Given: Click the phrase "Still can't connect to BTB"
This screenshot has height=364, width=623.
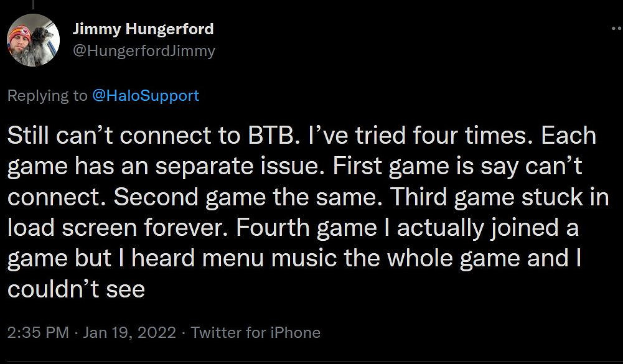Looking at the screenshot, I should (150, 136).
